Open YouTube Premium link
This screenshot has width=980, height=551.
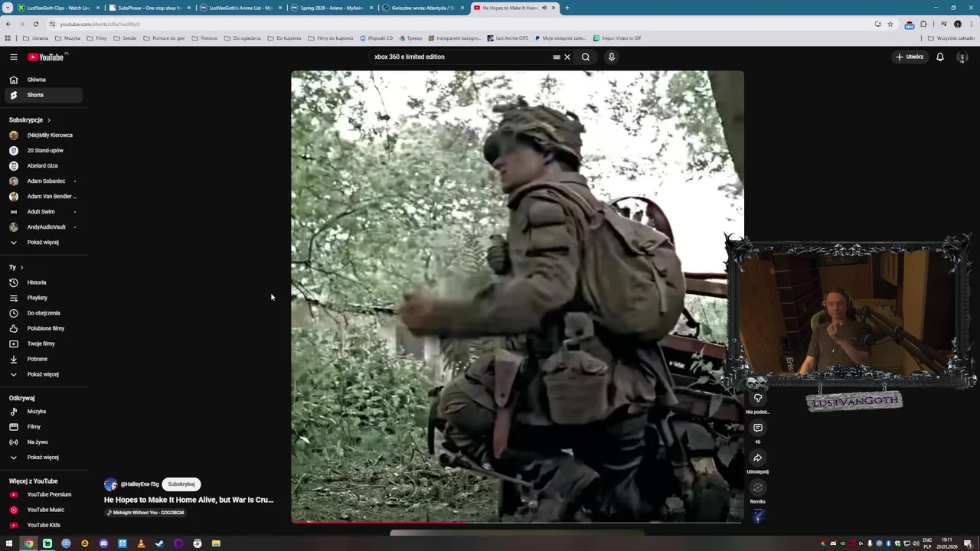pyautogui.click(x=42, y=494)
